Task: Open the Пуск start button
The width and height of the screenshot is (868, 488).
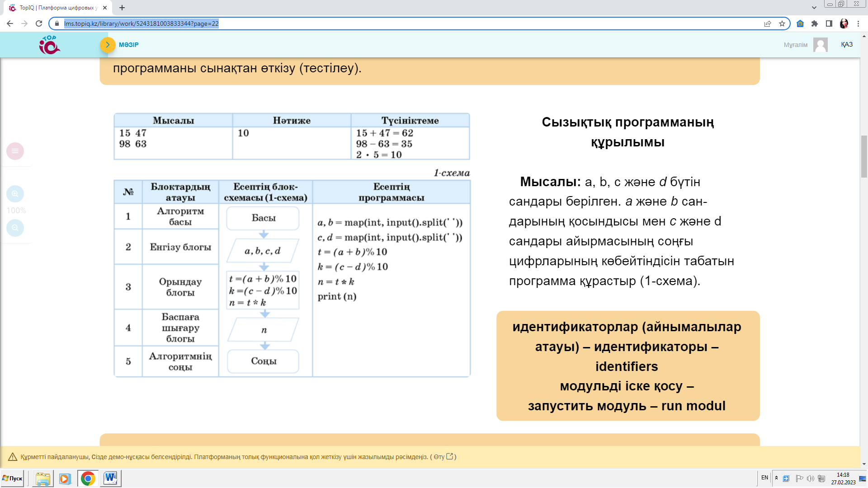Action: 13,479
